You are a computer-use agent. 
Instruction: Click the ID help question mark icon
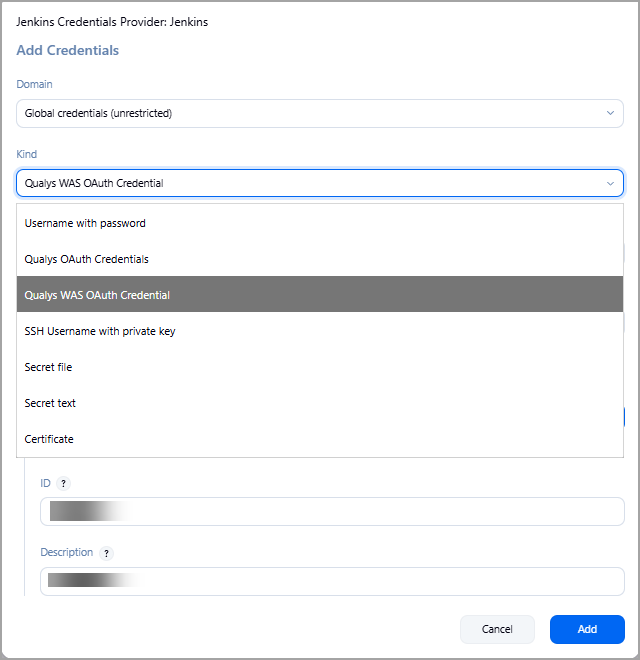(x=64, y=483)
